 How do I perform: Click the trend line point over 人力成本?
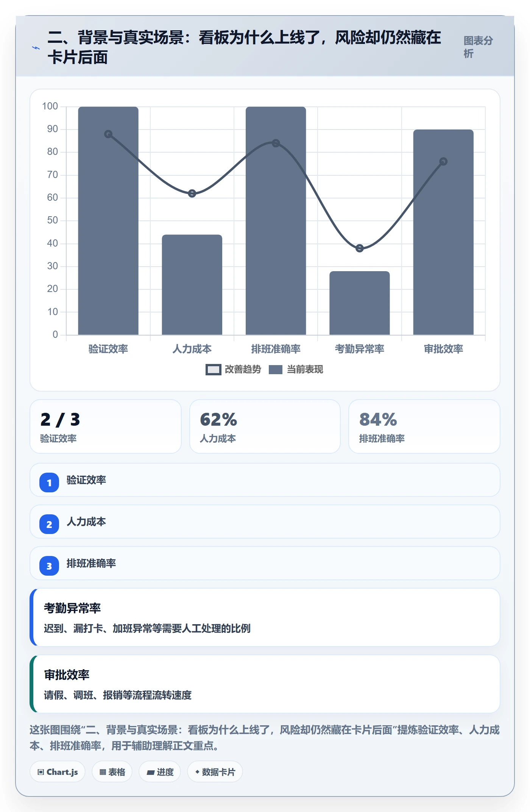(x=192, y=194)
